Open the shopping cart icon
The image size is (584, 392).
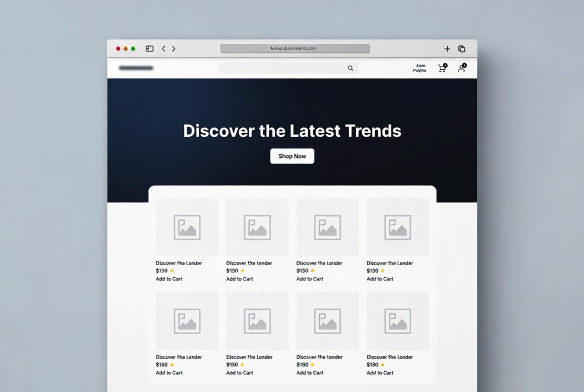point(442,68)
